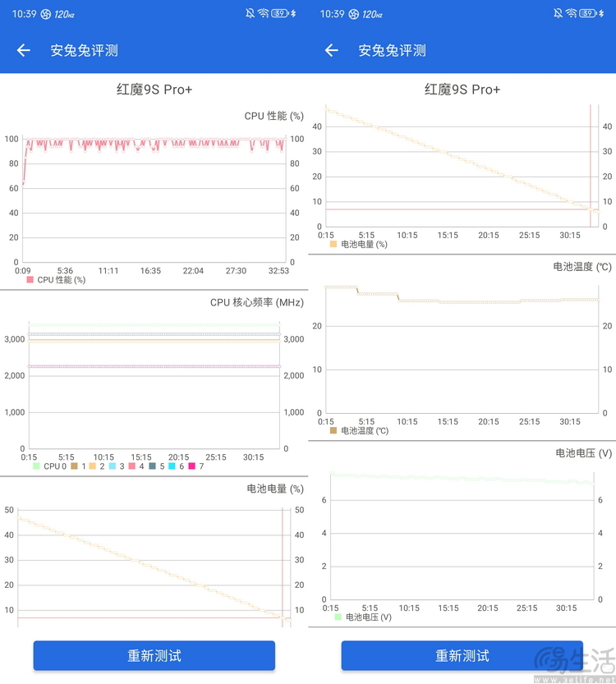
Task: Click the CPU 4 legend color swatch
Action: tap(131, 466)
